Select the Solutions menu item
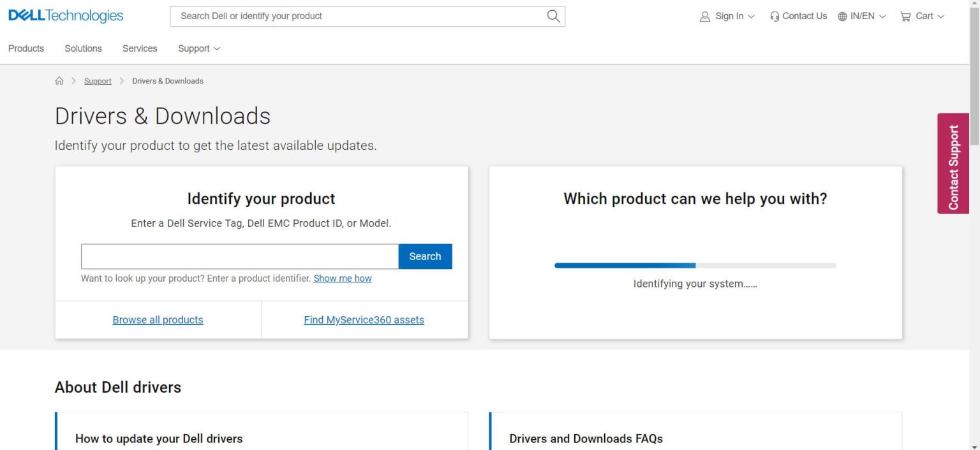This screenshot has height=450, width=980. 83,48
